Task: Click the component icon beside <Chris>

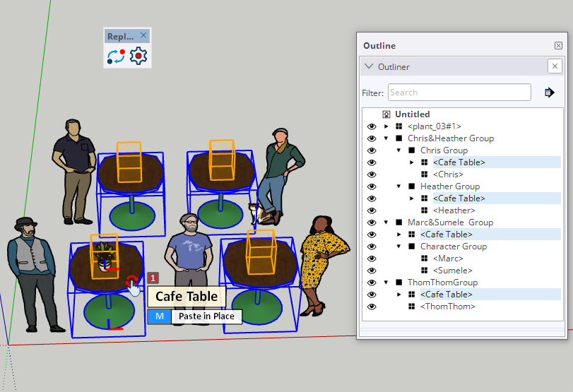Action: click(x=424, y=174)
